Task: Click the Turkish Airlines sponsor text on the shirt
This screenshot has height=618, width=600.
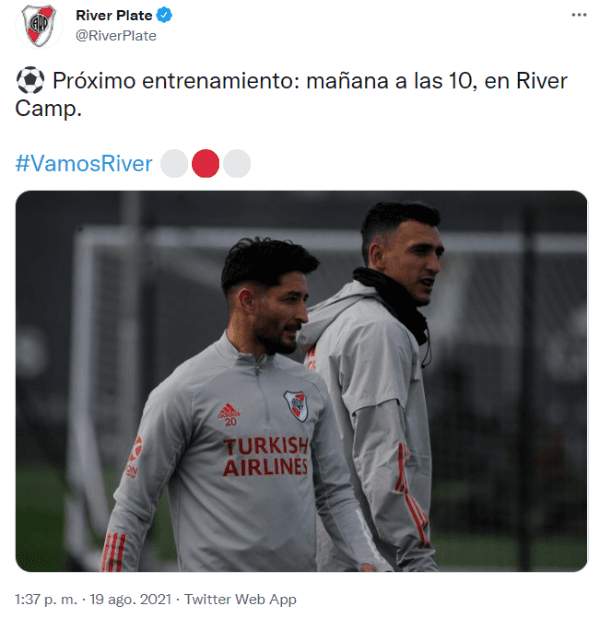Action: pyautogui.click(x=265, y=457)
